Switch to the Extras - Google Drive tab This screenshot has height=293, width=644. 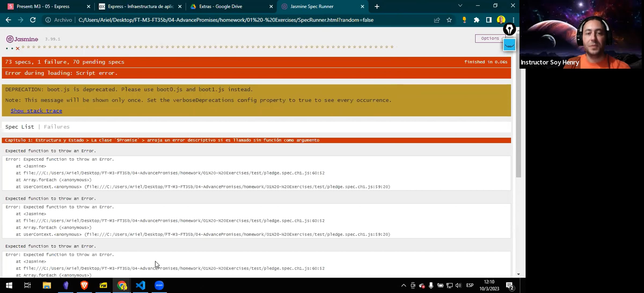(221, 6)
